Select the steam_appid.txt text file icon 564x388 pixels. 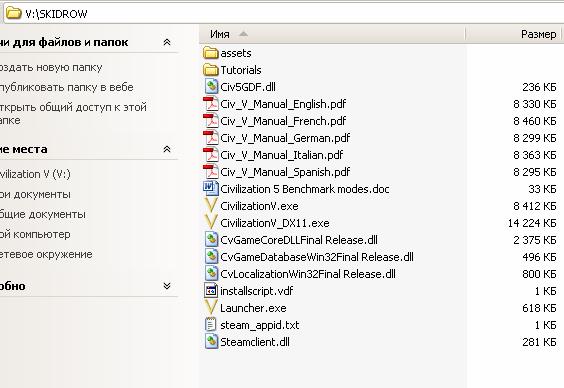point(211,325)
